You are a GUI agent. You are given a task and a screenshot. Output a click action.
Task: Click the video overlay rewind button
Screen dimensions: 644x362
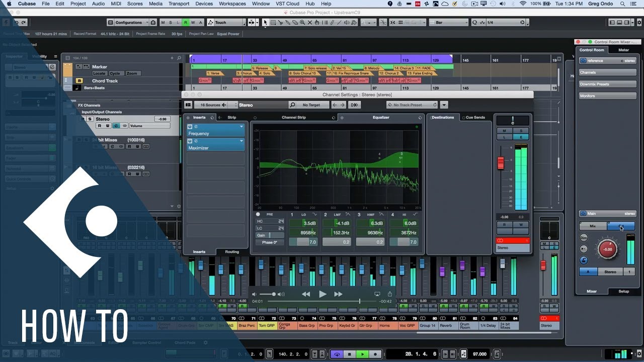[x=306, y=294]
